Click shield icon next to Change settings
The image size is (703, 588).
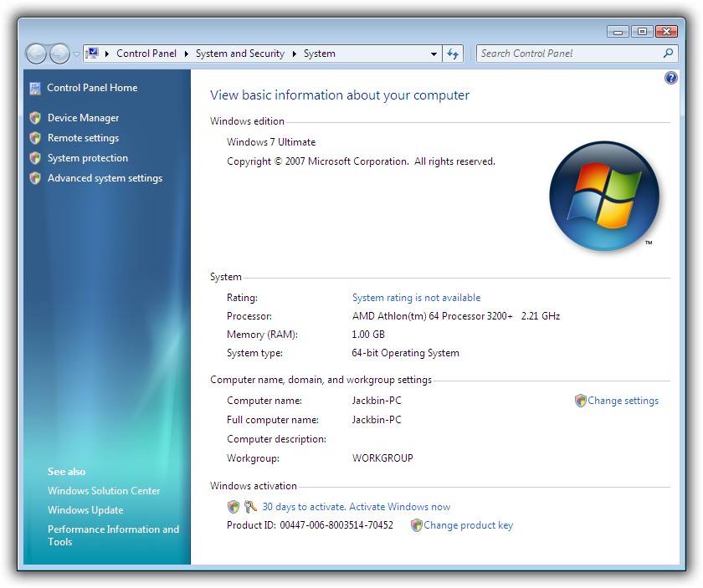click(x=580, y=400)
